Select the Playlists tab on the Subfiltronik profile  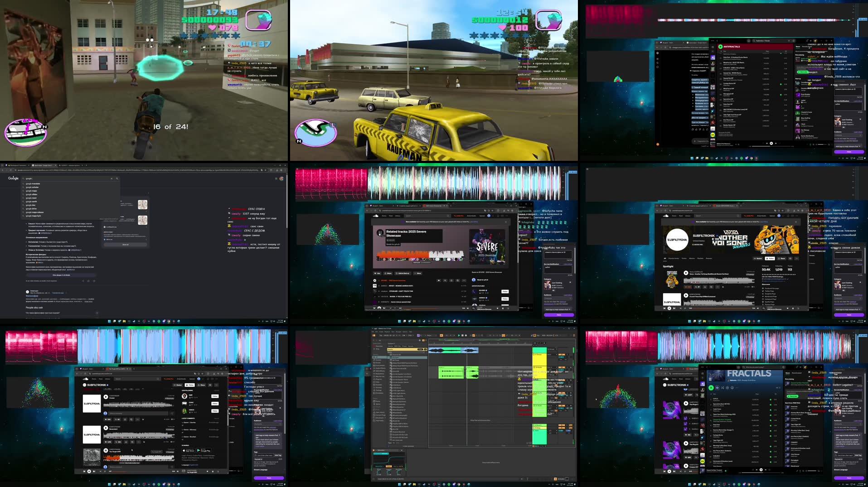pos(700,258)
